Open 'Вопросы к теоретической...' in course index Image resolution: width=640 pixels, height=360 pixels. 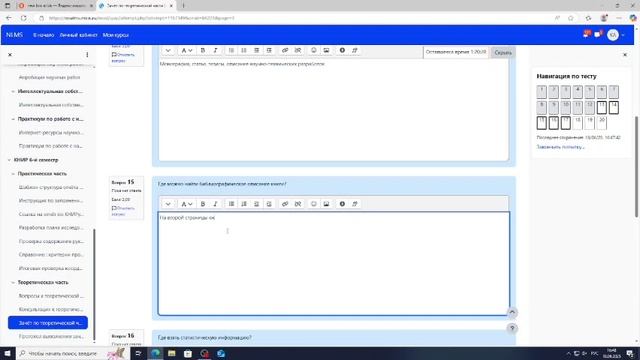coord(51,296)
